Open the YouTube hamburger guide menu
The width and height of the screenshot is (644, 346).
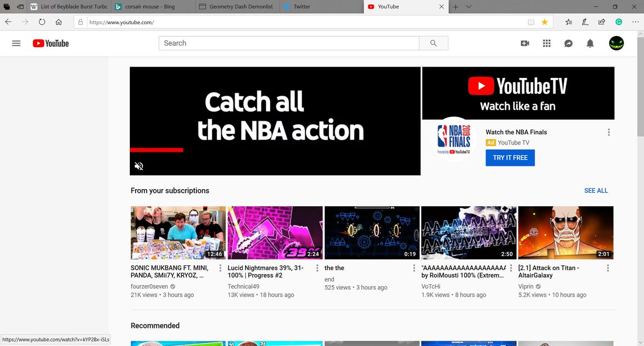pyautogui.click(x=16, y=44)
